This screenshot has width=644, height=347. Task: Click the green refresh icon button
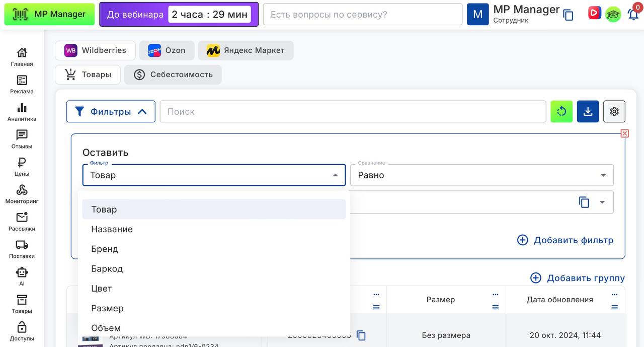tap(561, 111)
